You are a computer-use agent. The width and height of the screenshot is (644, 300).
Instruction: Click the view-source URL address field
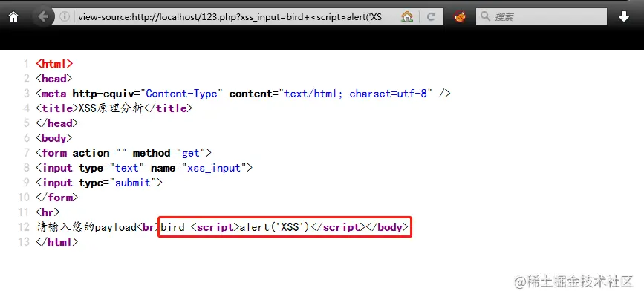231,17
